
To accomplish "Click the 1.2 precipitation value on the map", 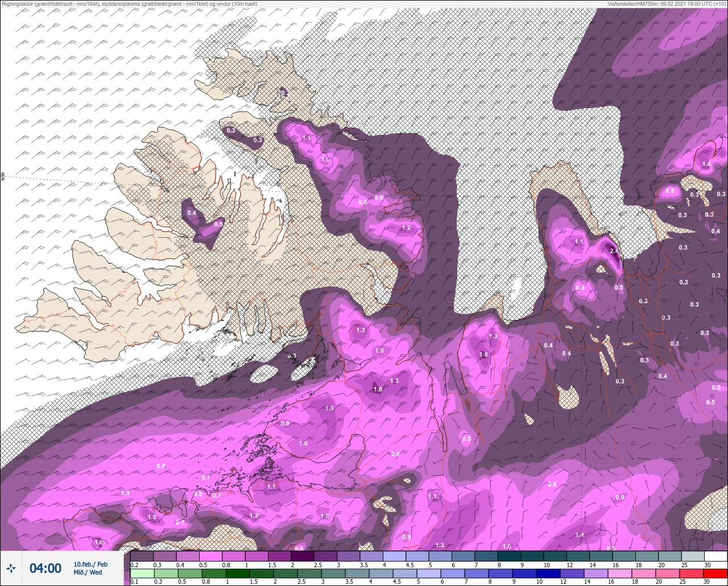I will coord(406,228).
